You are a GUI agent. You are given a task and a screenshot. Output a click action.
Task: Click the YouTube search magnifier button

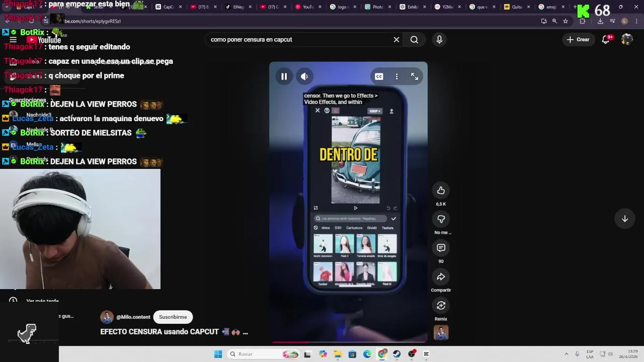[414, 40]
